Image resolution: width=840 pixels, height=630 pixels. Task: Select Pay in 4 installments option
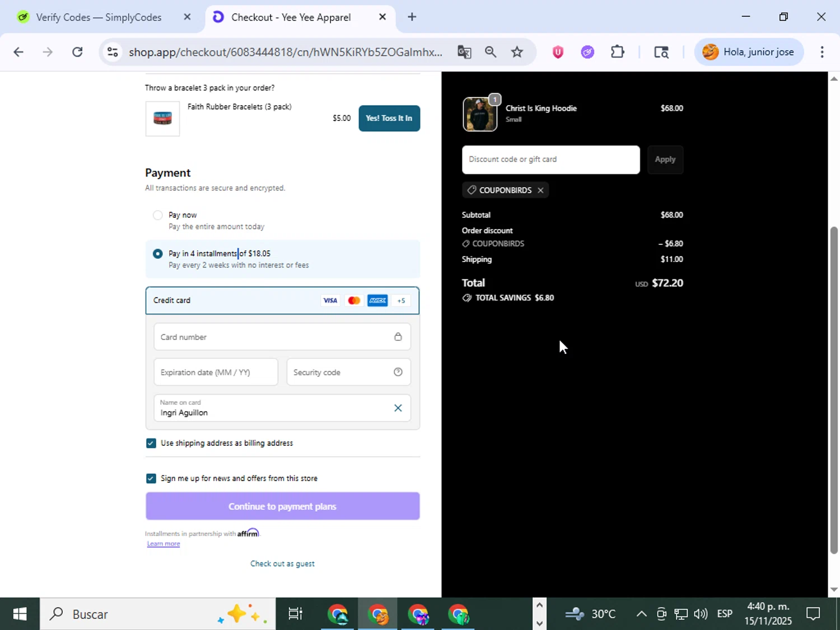[x=158, y=254]
